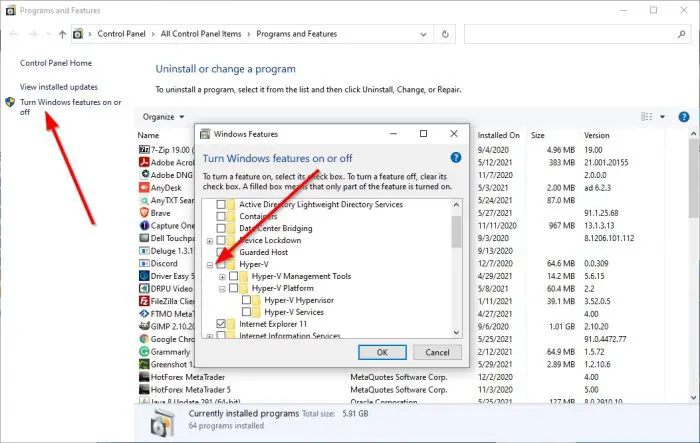This screenshot has width=700, height=443.
Task: Enable Hyper-V Hypervisor checkbox
Action: point(246,300)
